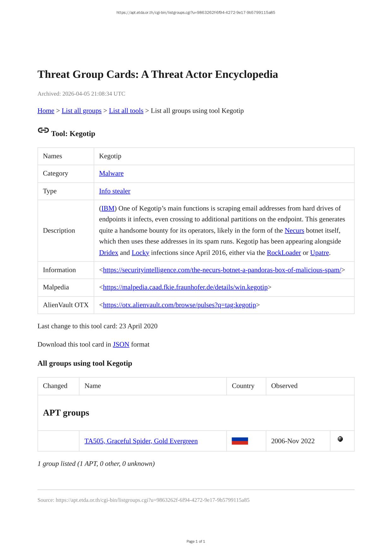Viewport: 392px width, 554px height.
Task: Download the tool card via JSON link
Action: [121, 345]
